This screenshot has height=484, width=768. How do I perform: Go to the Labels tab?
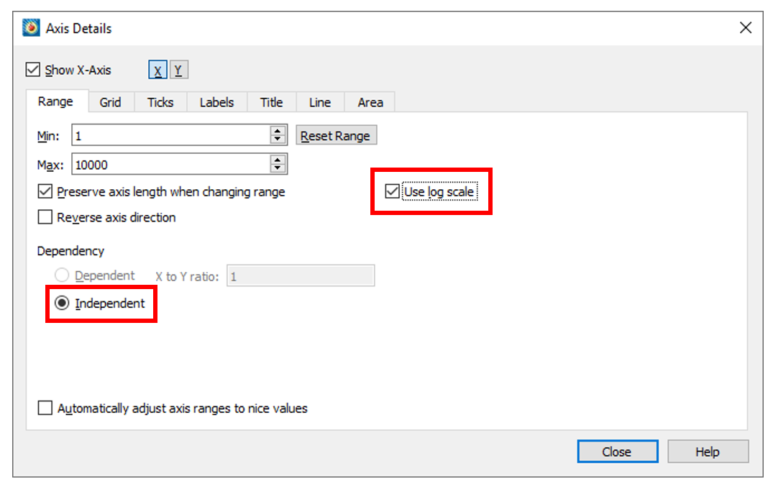(x=216, y=102)
